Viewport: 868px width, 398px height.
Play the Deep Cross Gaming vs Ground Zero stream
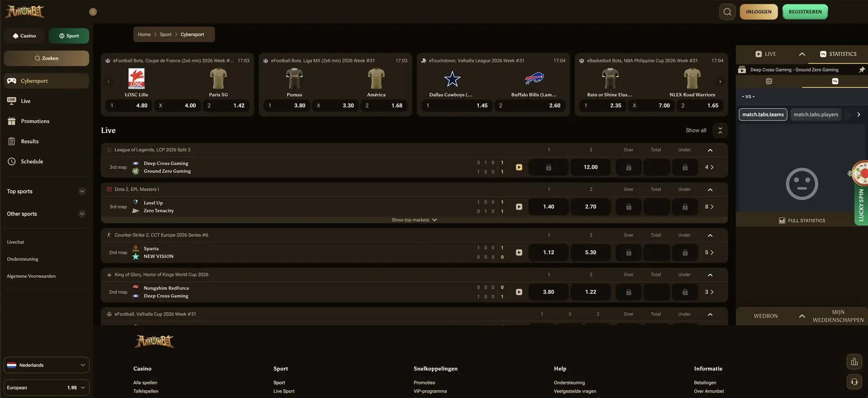(519, 167)
